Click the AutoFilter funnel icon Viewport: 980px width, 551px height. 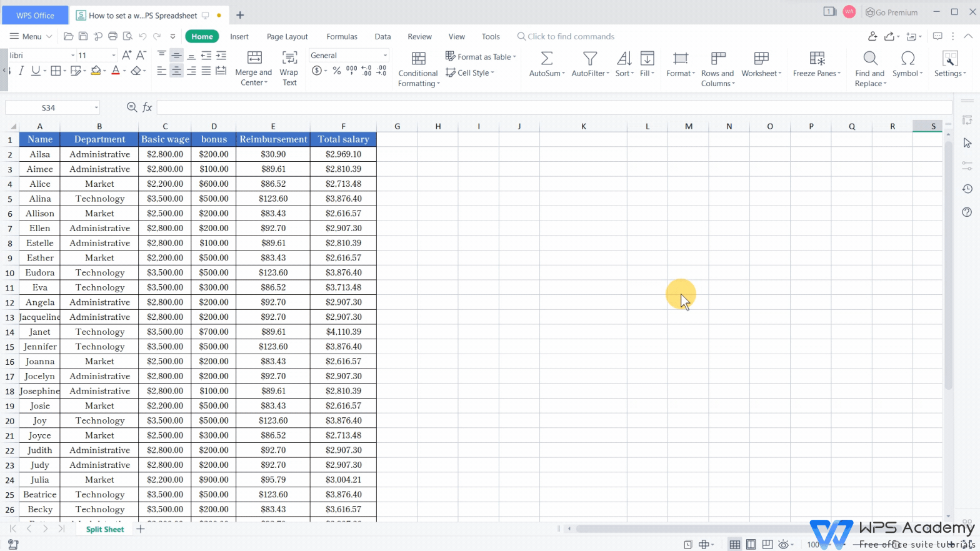tap(589, 58)
